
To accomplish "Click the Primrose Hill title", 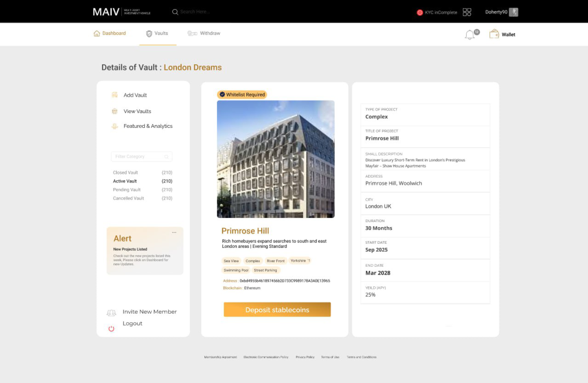I will pyautogui.click(x=245, y=231).
